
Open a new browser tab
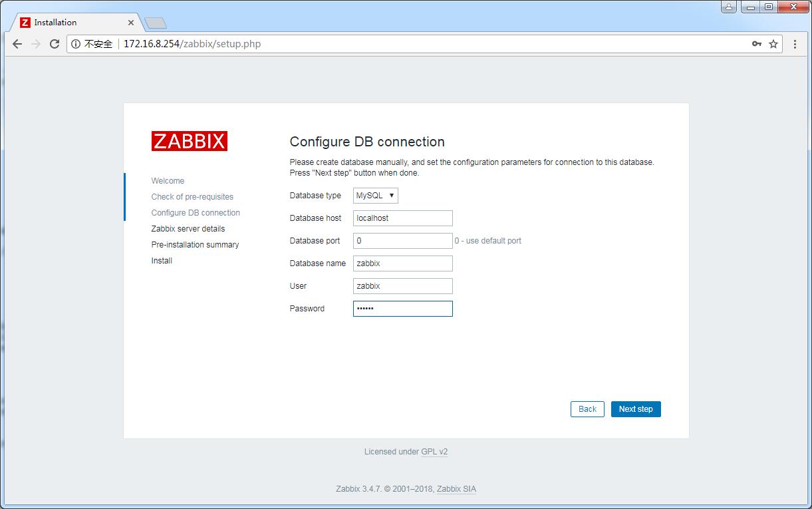pyautogui.click(x=155, y=23)
